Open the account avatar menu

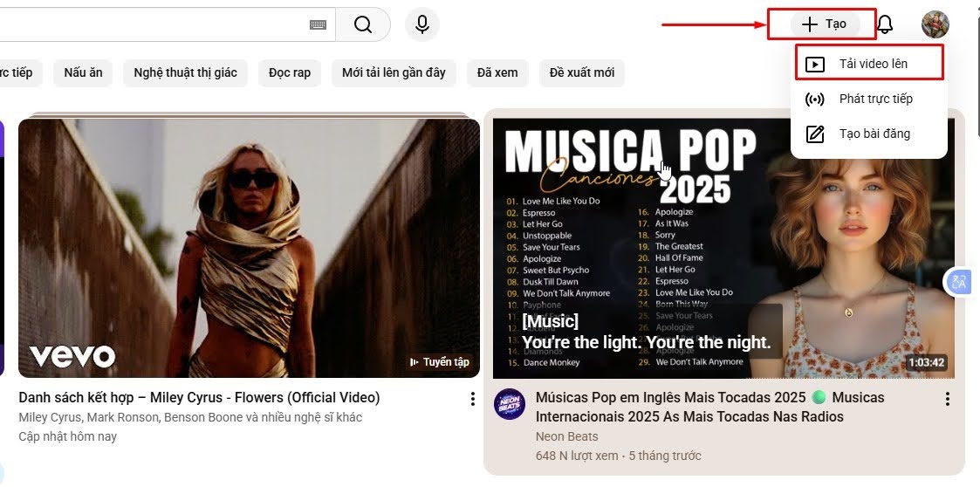(x=935, y=24)
